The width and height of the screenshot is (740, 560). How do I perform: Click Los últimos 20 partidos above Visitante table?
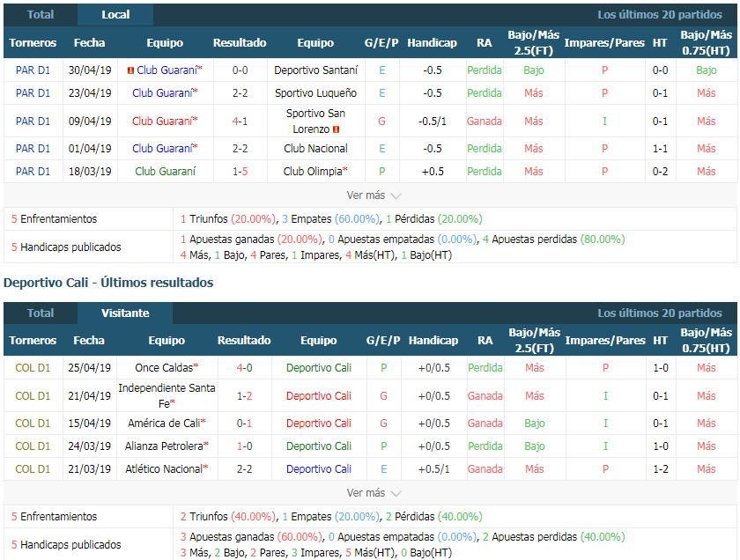point(660,313)
